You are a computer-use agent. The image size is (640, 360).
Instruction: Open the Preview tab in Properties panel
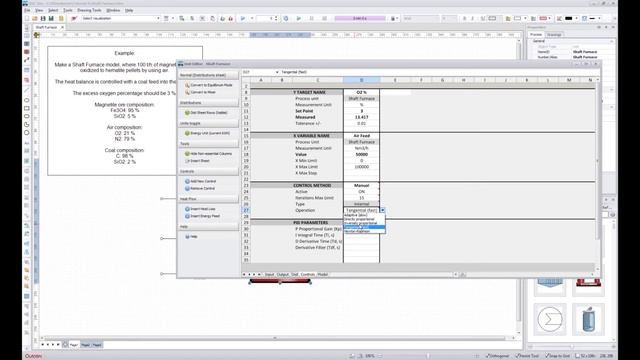point(536,35)
